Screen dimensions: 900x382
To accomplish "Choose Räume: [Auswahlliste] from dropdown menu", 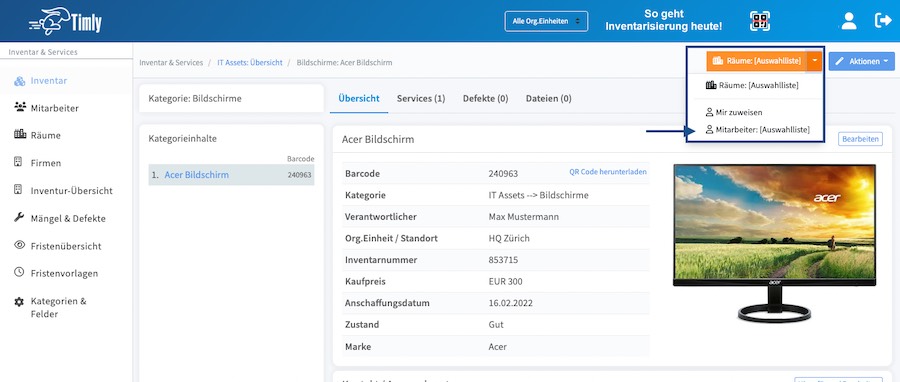I will pos(752,85).
